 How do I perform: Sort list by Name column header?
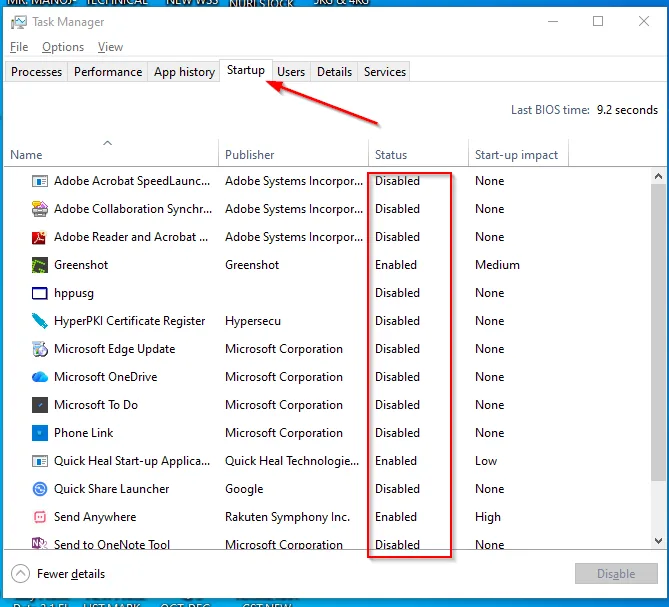coord(27,155)
